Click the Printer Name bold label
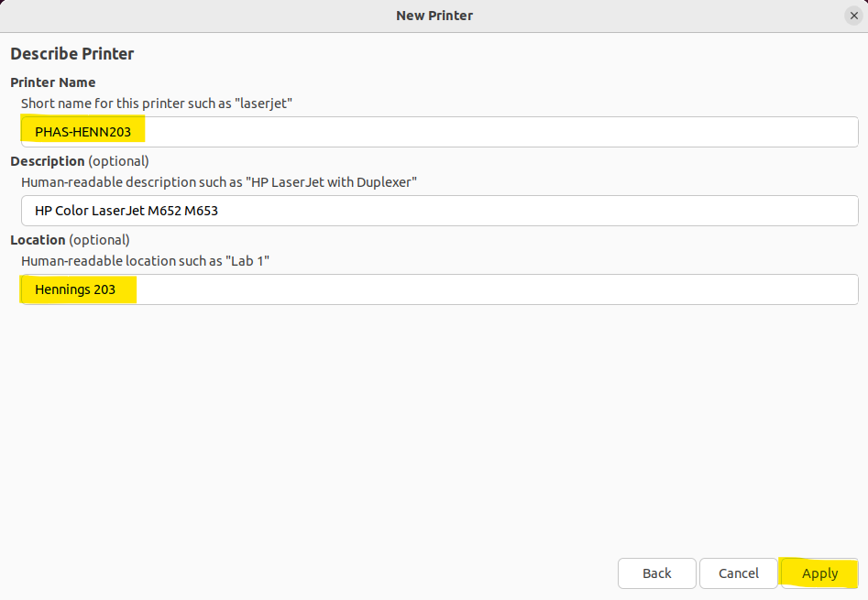 point(53,82)
